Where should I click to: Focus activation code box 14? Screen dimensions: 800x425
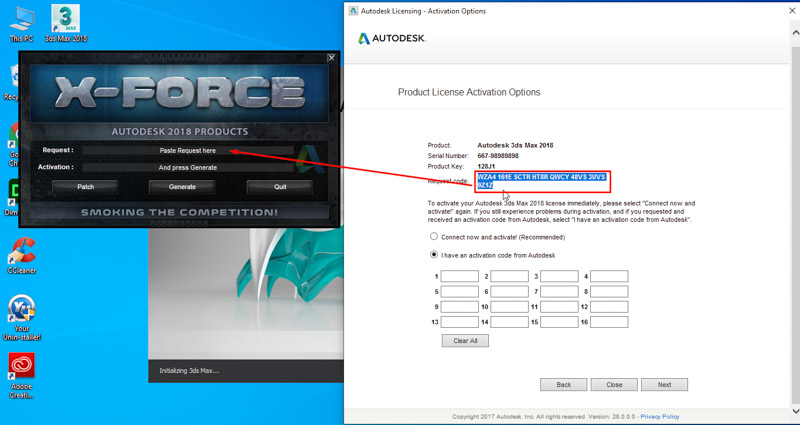click(510, 322)
